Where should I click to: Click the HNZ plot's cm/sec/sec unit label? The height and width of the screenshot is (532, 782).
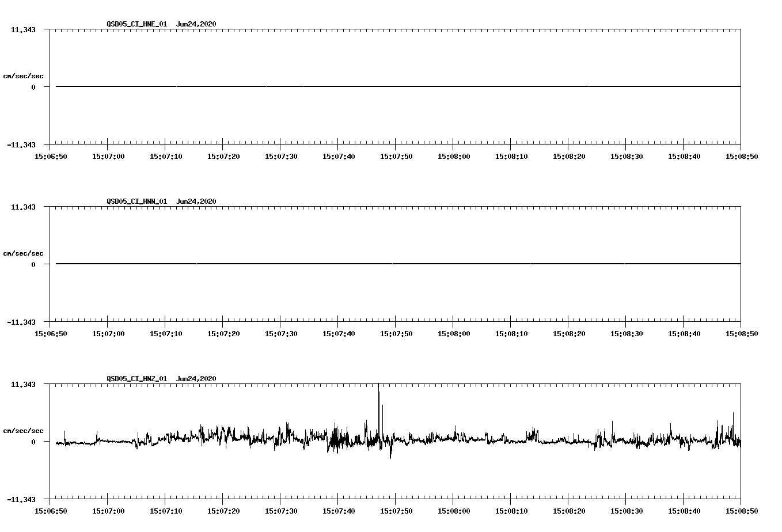click(x=23, y=431)
